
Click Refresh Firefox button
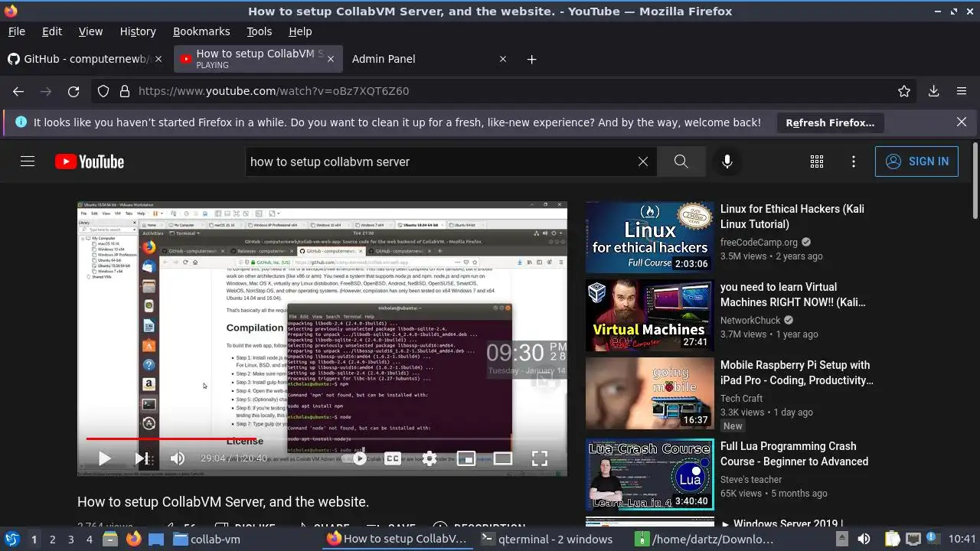coord(830,122)
